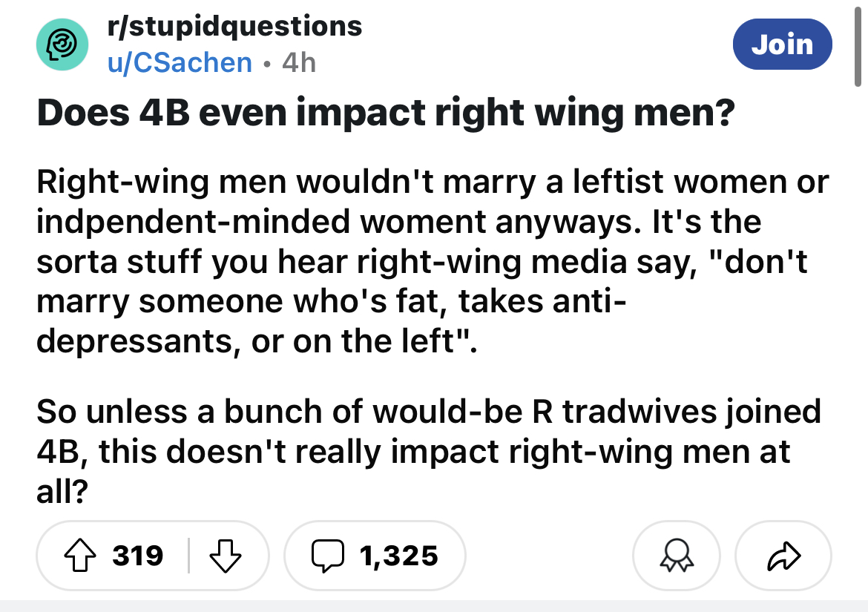Give an award using the ribbon icon
This screenshot has height=612, width=868.
pos(675,555)
